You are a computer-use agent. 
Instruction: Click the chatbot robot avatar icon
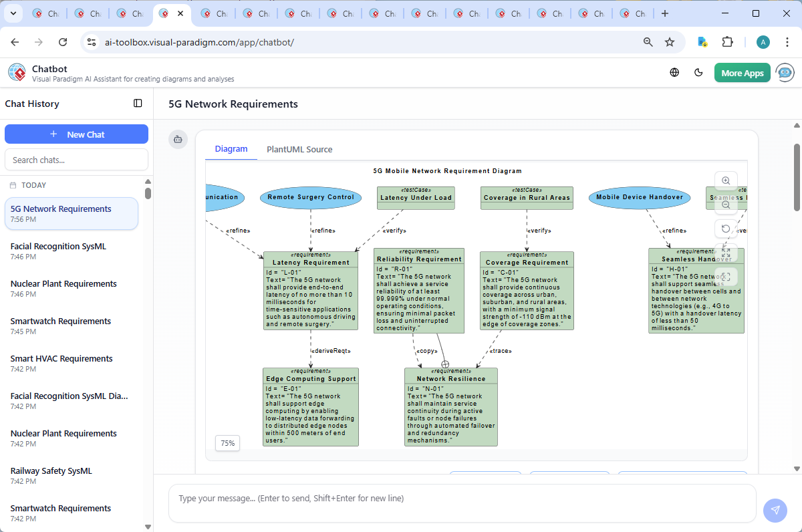178,138
